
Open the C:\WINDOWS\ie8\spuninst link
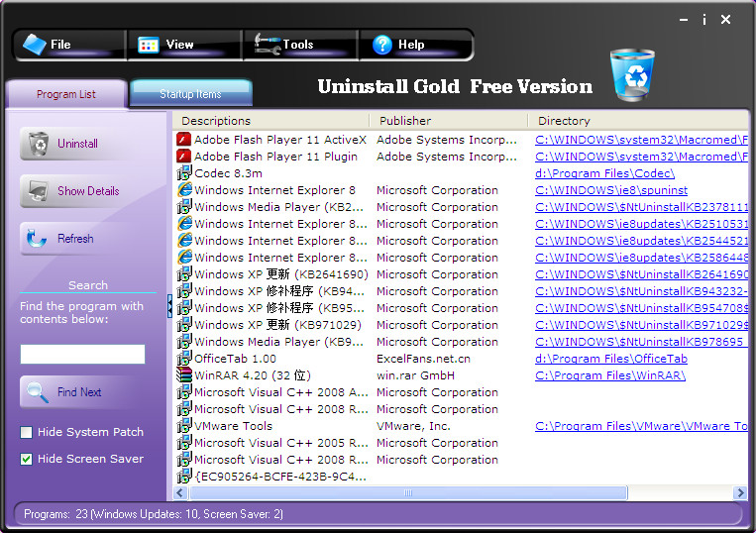(611, 190)
